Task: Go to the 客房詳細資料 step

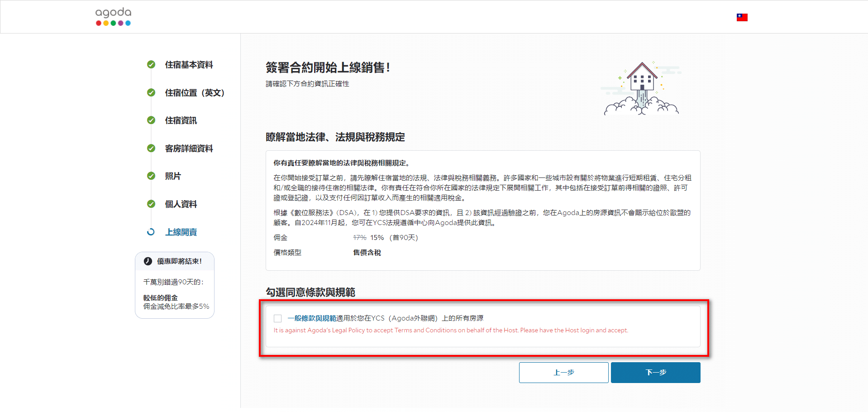Action: tap(189, 149)
